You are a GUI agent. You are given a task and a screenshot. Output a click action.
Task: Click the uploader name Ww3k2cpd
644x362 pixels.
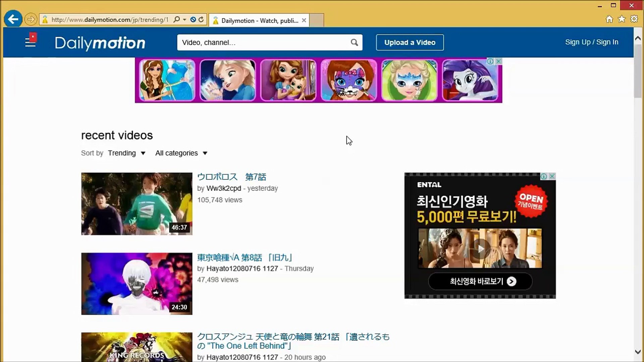[x=223, y=188]
